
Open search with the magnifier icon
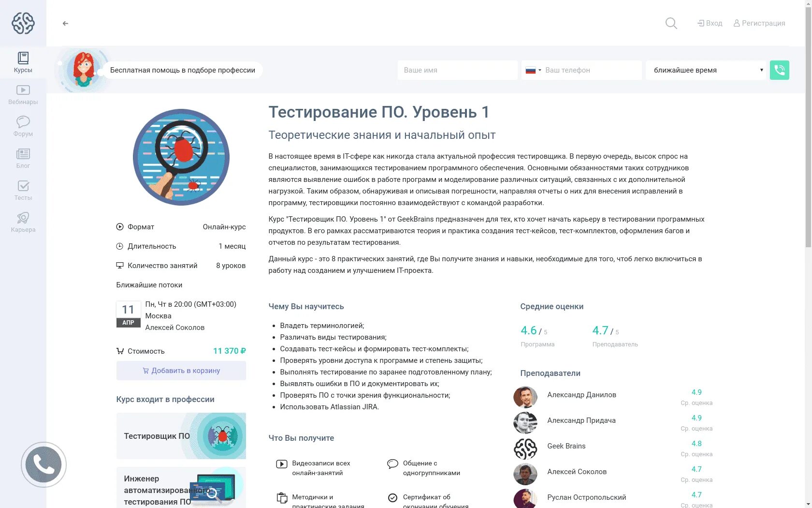click(671, 23)
